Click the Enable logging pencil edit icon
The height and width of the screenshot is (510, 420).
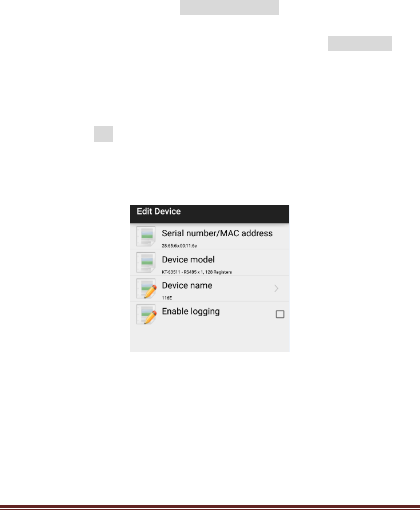(x=147, y=315)
